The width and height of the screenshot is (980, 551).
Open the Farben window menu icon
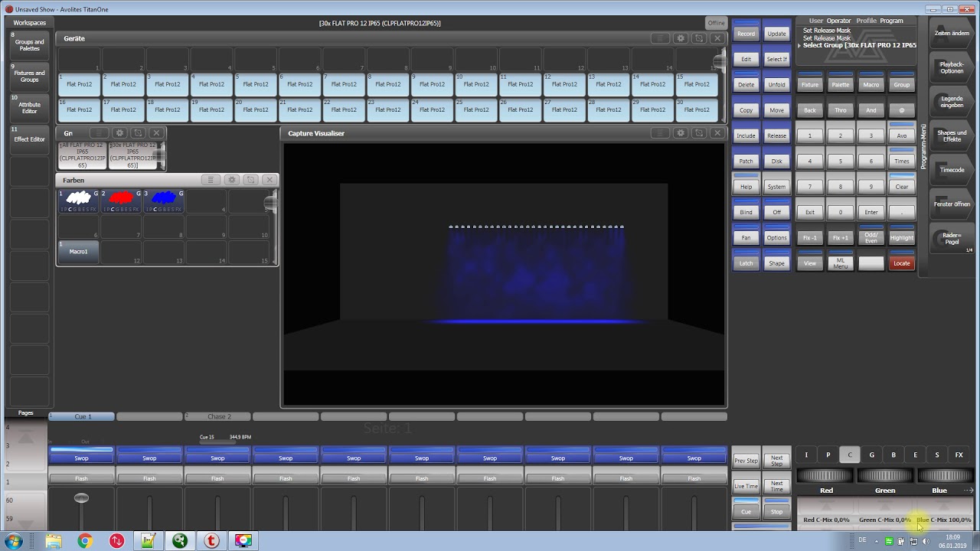pyautogui.click(x=211, y=180)
